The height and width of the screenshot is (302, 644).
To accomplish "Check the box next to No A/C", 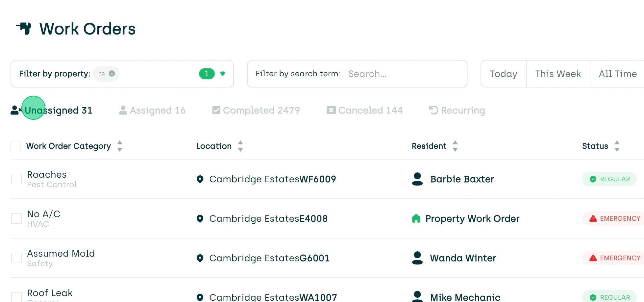I will point(16,218).
